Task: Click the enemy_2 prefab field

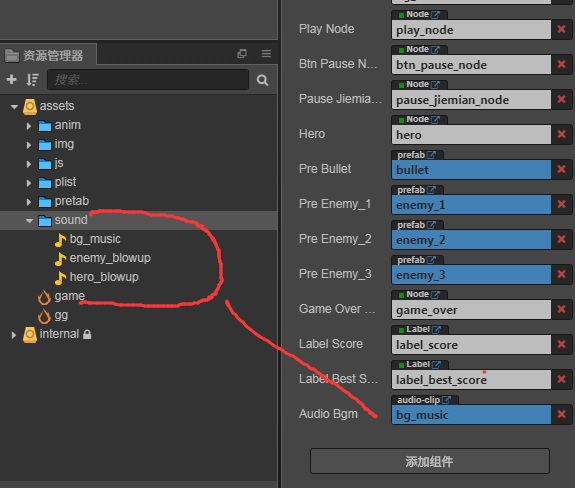Action: point(471,240)
